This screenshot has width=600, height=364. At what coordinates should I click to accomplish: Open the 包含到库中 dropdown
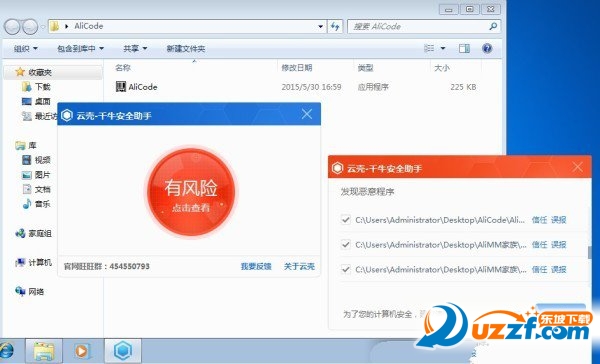click(80, 49)
